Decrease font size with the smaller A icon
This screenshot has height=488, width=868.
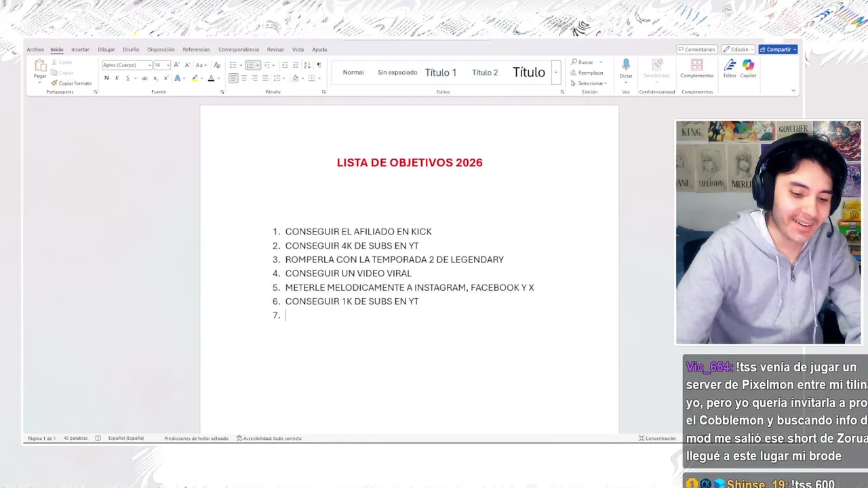[x=186, y=65]
